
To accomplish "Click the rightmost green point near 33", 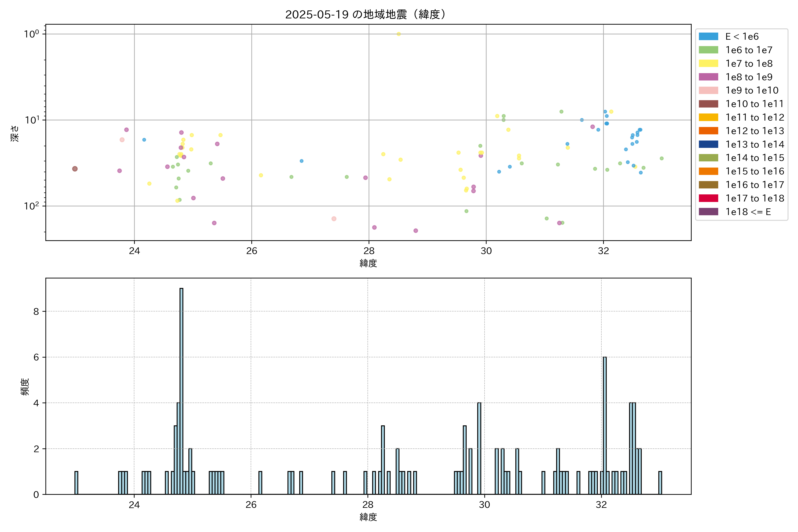I will pyautogui.click(x=662, y=158).
